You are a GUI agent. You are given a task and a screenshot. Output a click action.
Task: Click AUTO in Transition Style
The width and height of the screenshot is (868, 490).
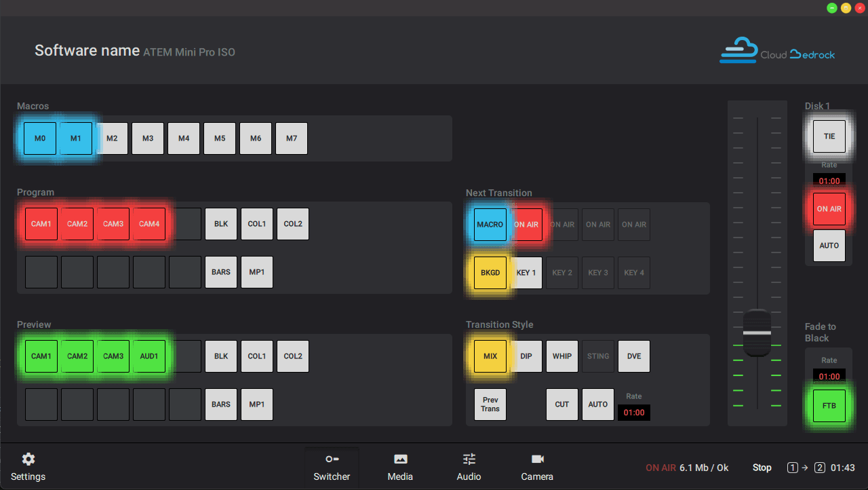click(x=598, y=404)
